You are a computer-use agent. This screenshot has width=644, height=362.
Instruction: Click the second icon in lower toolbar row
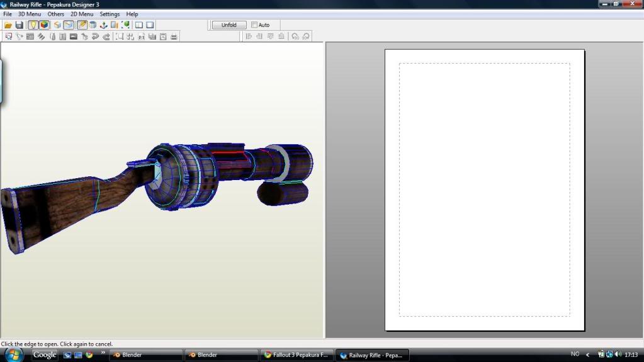coord(20,37)
